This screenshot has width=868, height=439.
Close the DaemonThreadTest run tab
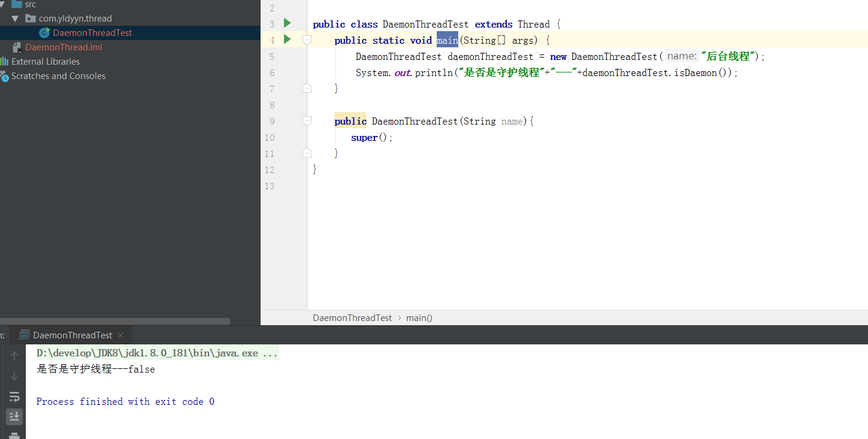(x=120, y=335)
